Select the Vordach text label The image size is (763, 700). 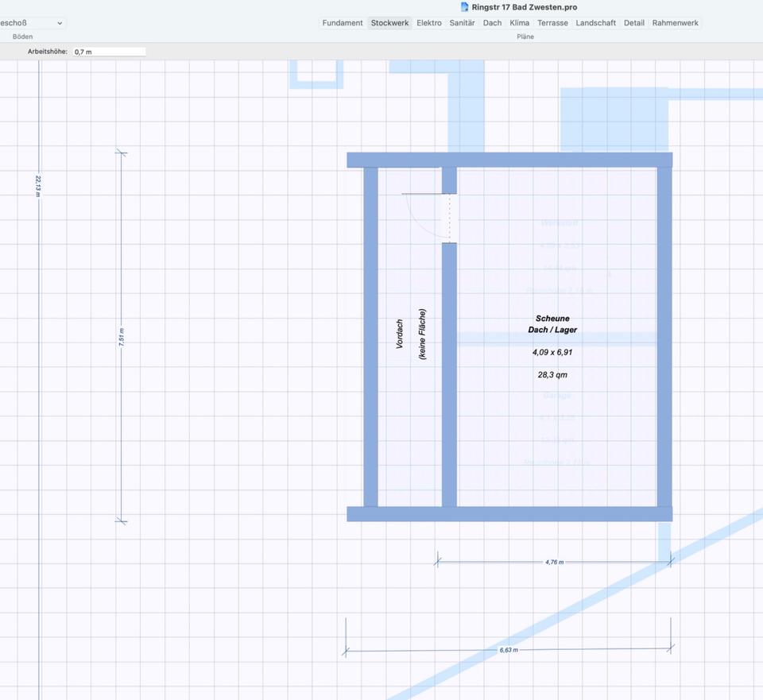point(400,335)
